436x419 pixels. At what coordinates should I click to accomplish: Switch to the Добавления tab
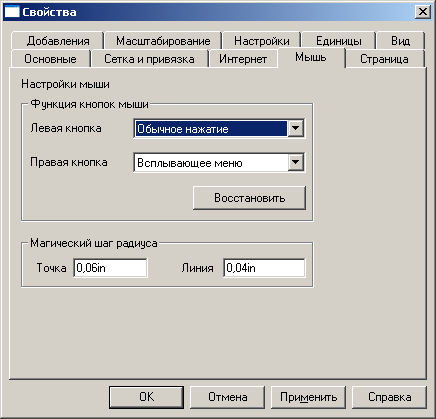coord(58,41)
